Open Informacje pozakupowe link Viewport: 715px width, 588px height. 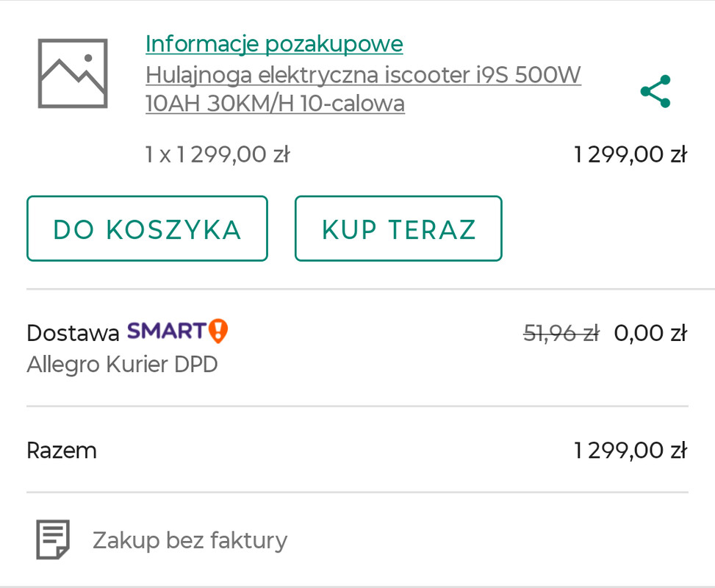[x=274, y=44]
